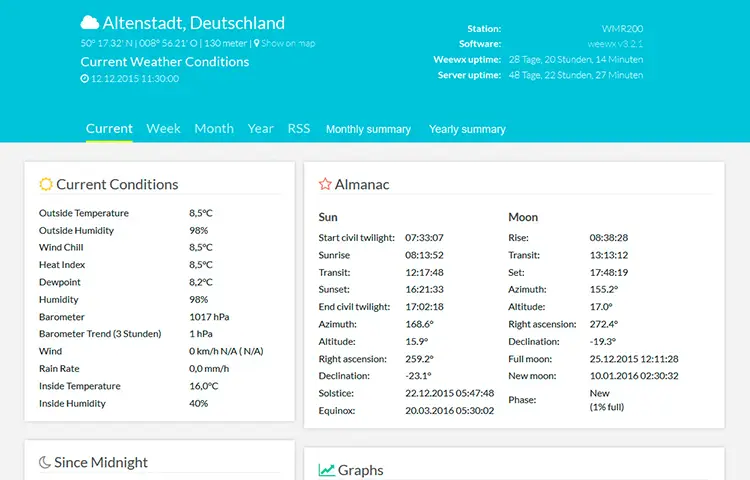Viewport: 750px width, 480px height.
Task: Click the Current Conditions panel heading
Action: [x=117, y=184]
